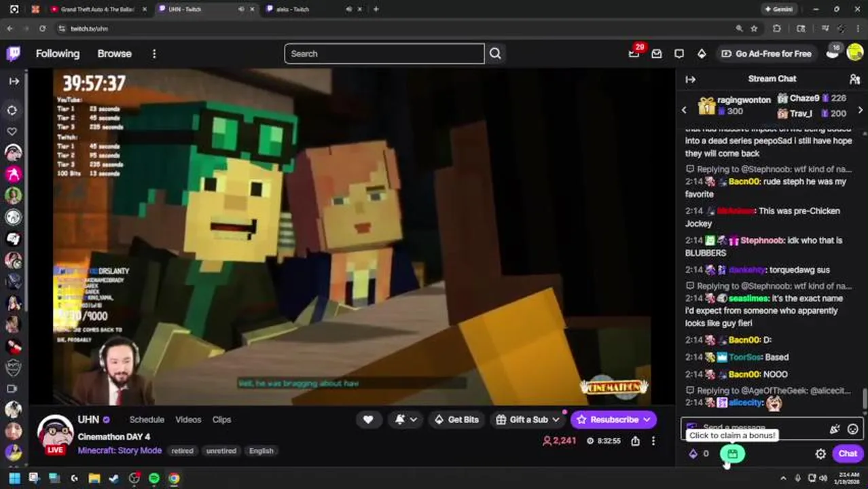Screen dimensions: 868x489
Task: Select the 'unretired' tag
Action: click(x=221, y=451)
